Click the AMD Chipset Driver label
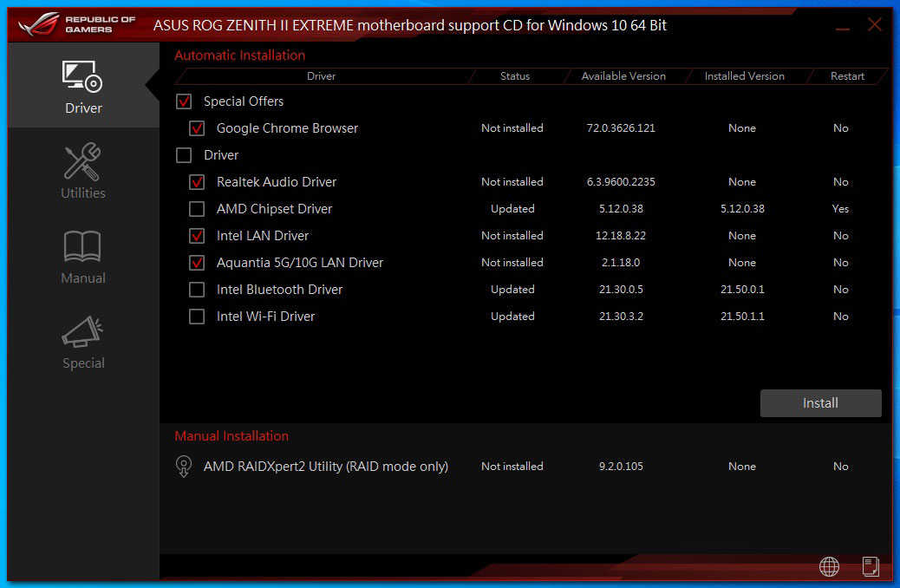 (274, 209)
